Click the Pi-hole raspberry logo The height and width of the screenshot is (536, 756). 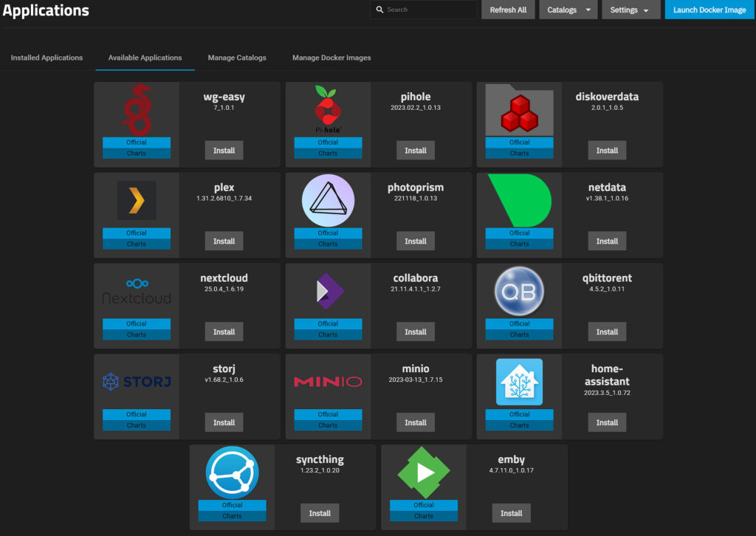click(x=328, y=110)
